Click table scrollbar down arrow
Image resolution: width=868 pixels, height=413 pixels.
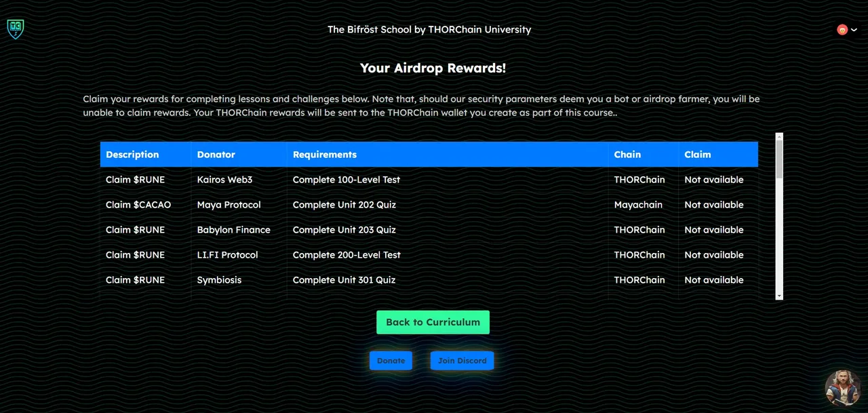(779, 296)
